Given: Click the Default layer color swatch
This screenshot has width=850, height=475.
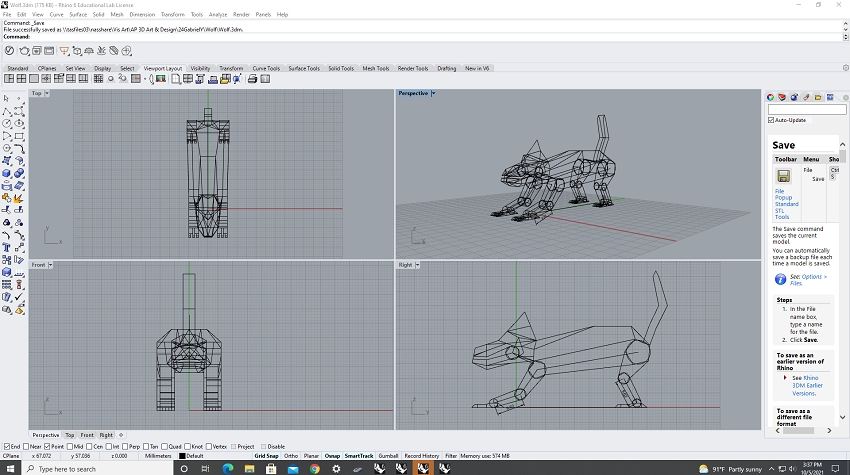Looking at the screenshot, I should [182, 456].
